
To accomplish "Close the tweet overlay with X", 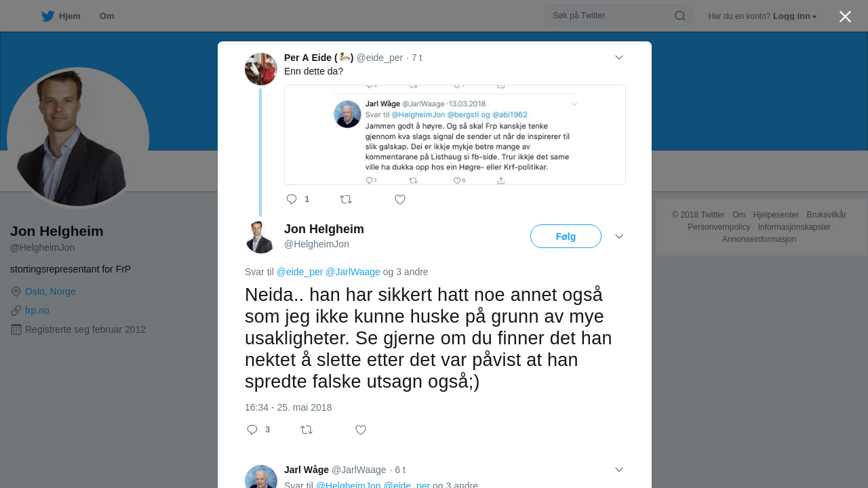I will coord(845,16).
